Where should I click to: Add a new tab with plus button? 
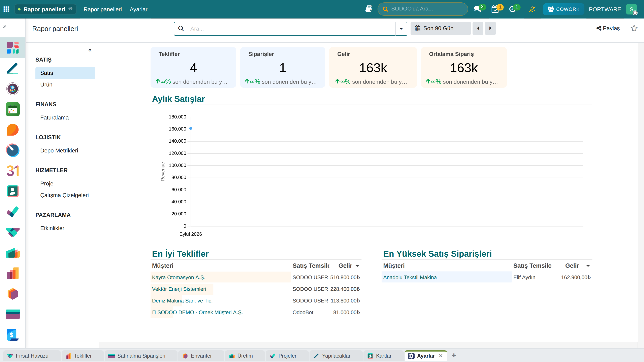tap(454, 355)
